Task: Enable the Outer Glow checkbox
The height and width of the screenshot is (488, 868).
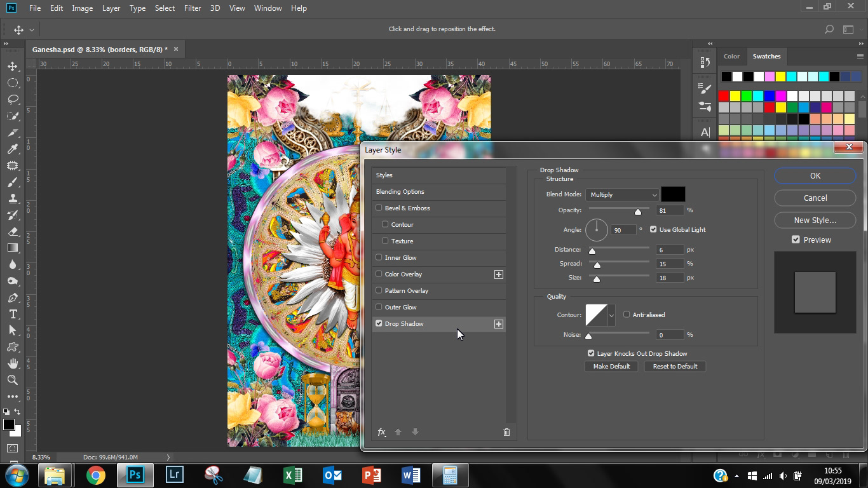Action: coord(379,307)
